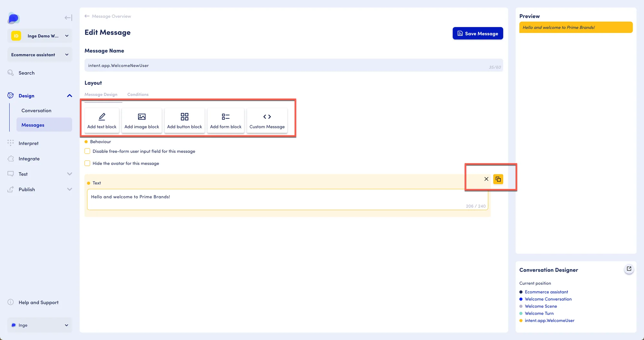Open Search in the sidebar

[x=26, y=73]
